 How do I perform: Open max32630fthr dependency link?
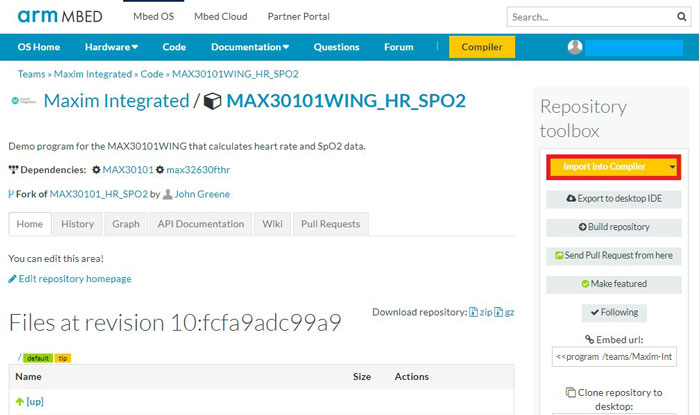pos(198,170)
